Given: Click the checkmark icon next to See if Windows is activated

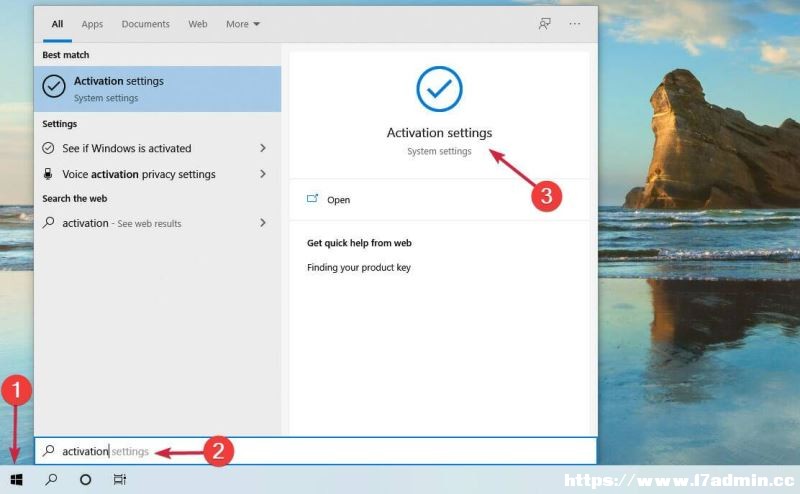Looking at the screenshot, I should (48, 148).
